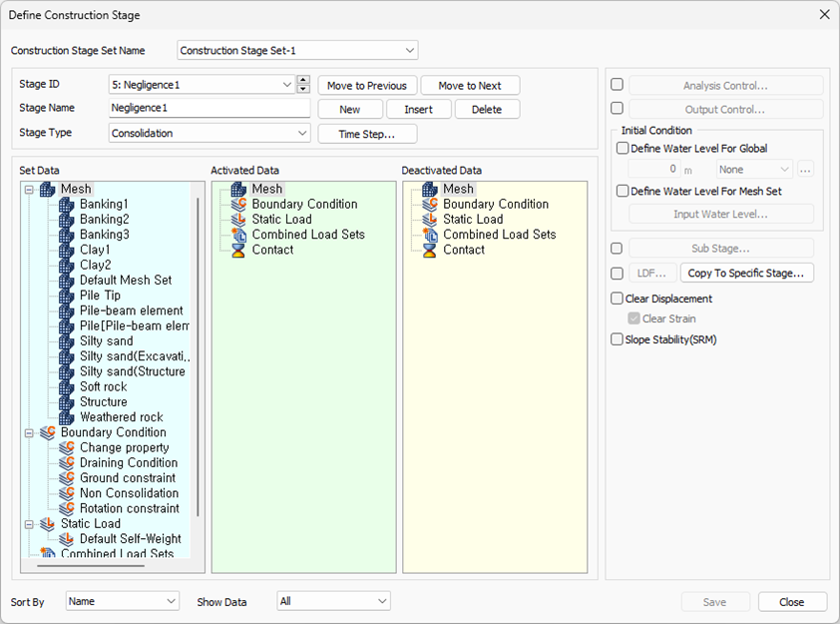Toggle the Slope Stability(SRM) checkbox
The height and width of the screenshot is (624, 840).
point(618,339)
